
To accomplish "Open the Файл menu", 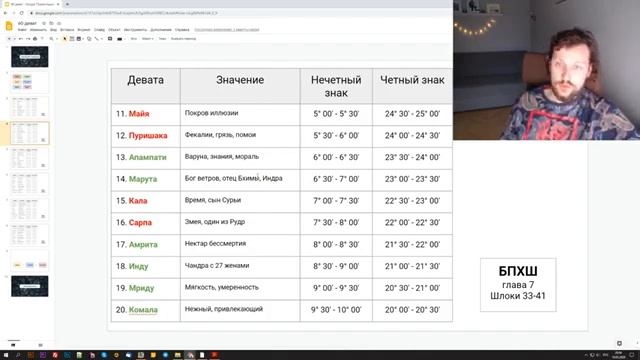I will (x=22, y=30).
